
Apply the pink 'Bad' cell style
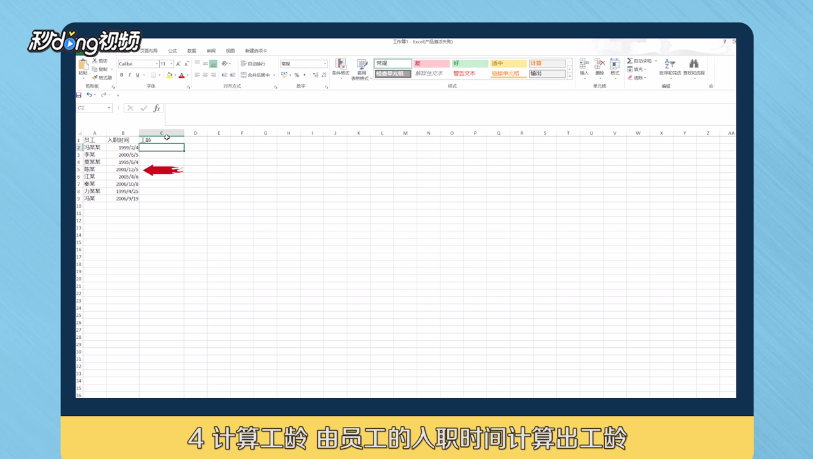coord(431,63)
